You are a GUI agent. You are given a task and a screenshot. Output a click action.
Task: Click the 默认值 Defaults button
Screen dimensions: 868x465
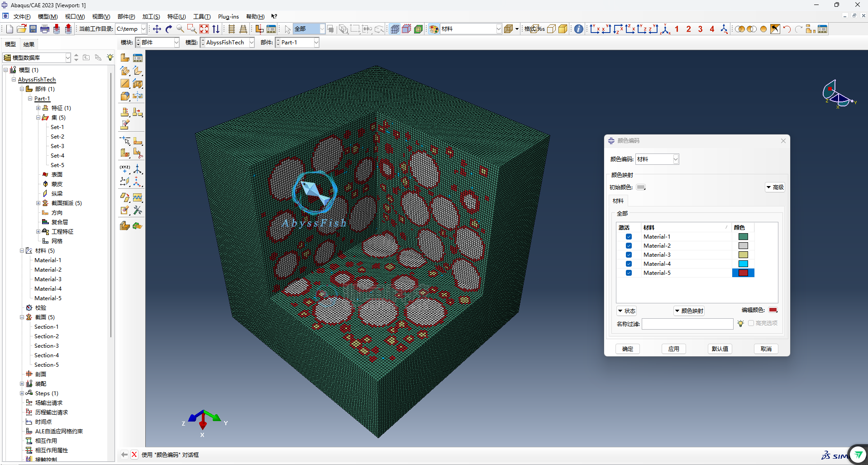pyautogui.click(x=720, y=349)
